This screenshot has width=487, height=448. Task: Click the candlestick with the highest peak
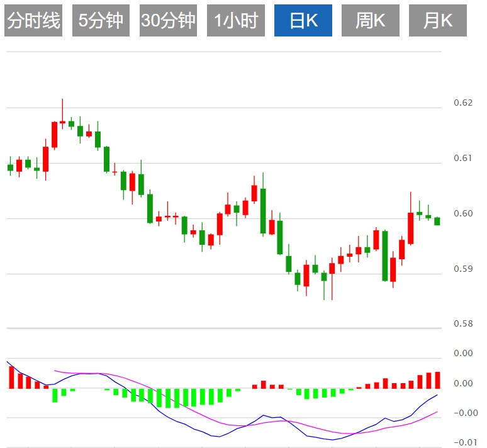(x=62, y=121)
